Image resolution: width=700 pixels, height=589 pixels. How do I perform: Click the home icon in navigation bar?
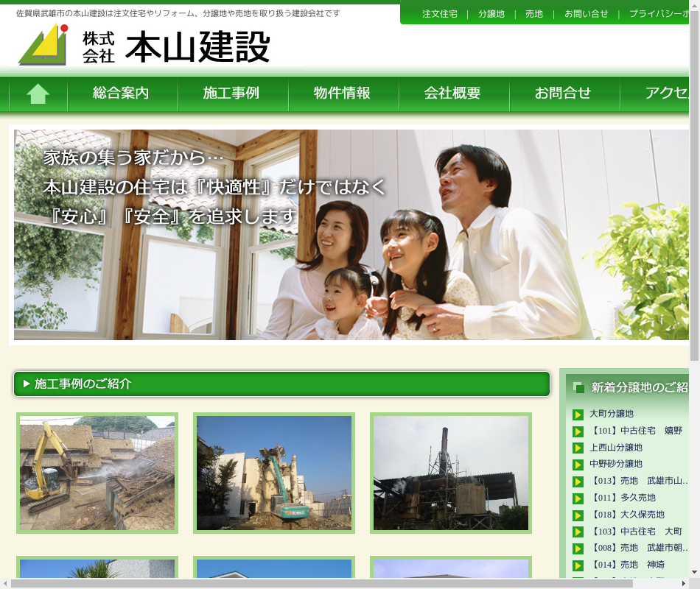[x=38, y=94]
